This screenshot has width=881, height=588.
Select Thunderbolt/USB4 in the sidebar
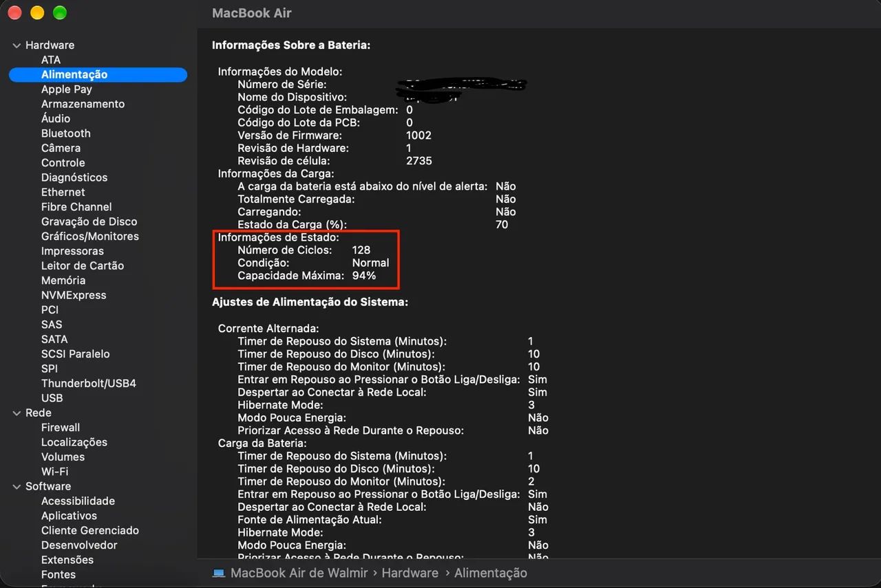coord(89,383)
